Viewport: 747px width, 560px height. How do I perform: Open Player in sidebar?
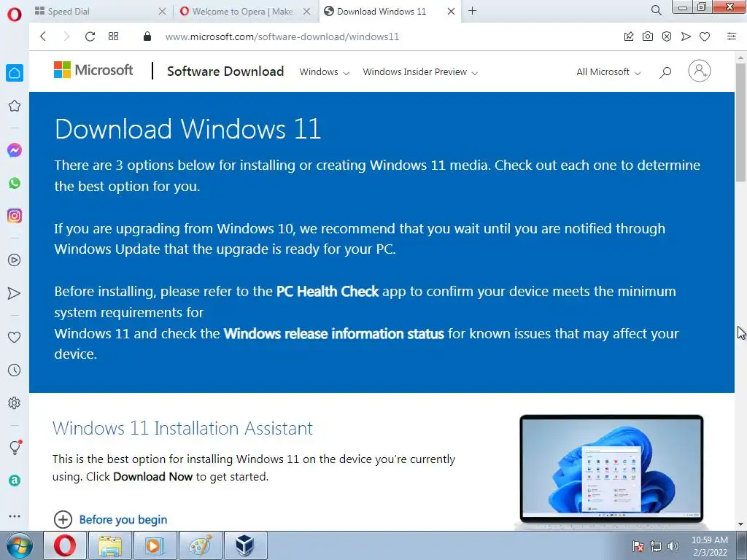[15, 260]
